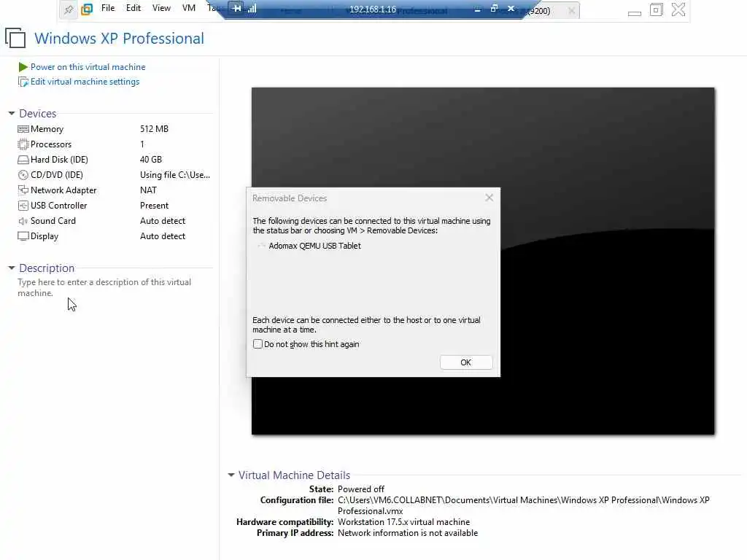
Task: Check Do not show this hint again
Action: click(x=258, y=344)
